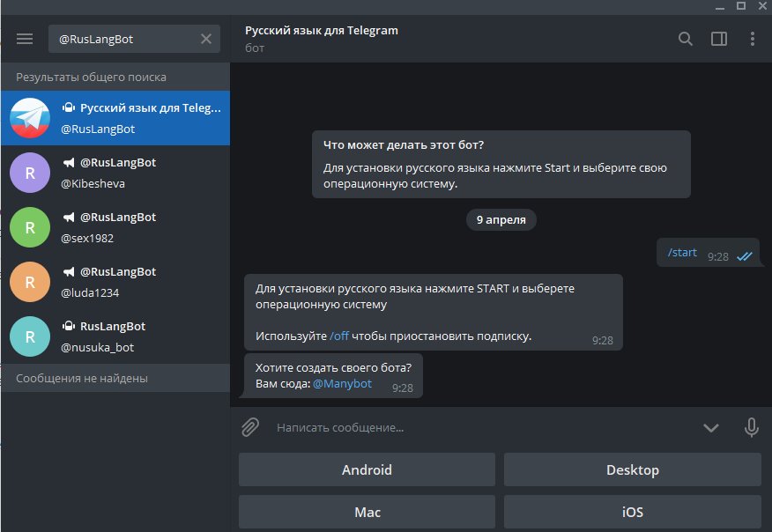
Task: Click the sent /start command link
Action: pyautogui.click(x=682, y=253)
